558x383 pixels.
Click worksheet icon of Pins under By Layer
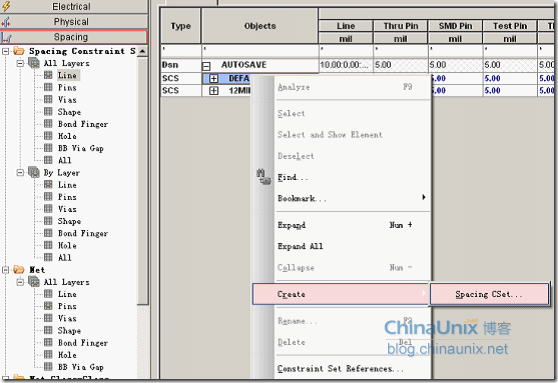click(48, 196)
